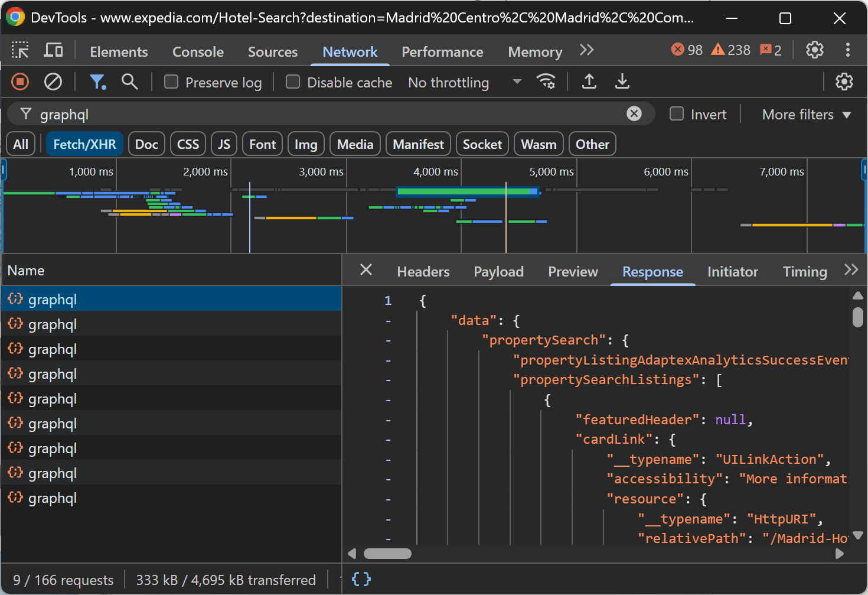Pretty print response with braces icon
Viewport: 868px width, 595px height.
point(361,579)
